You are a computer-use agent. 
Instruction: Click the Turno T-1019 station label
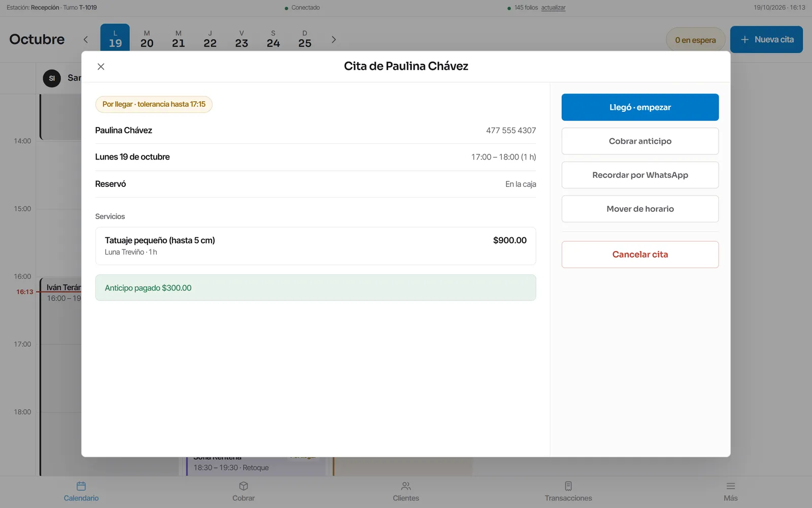(80, 8)
